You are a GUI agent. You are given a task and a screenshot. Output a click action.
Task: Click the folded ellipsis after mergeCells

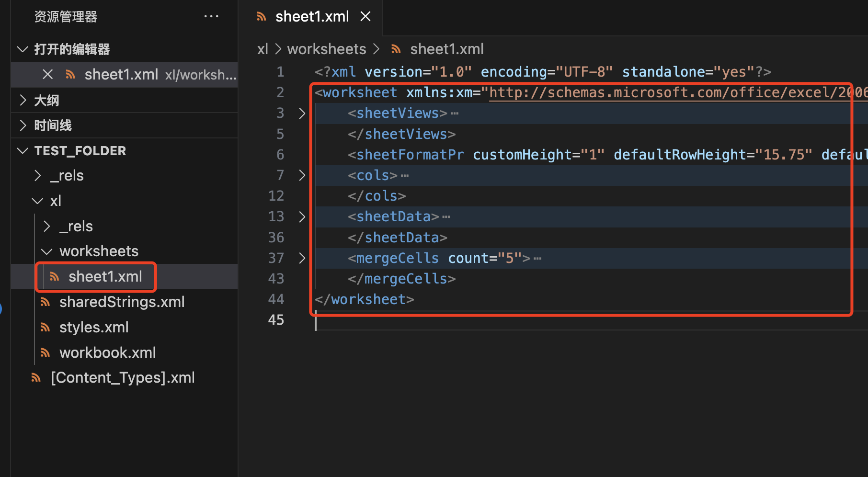[537, 259]
